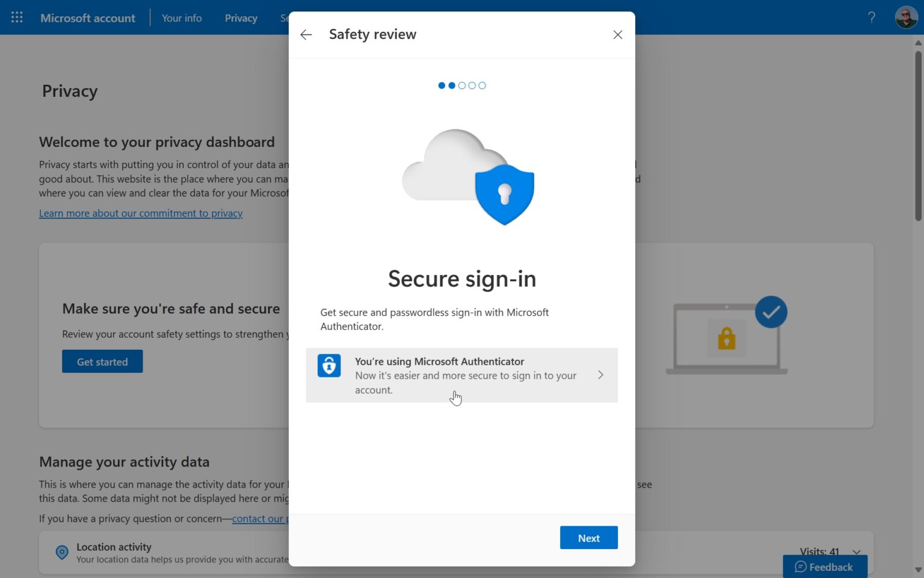Open the Your info tab
924x578 pixels.
pyautogui.click(x=182, y=18)
